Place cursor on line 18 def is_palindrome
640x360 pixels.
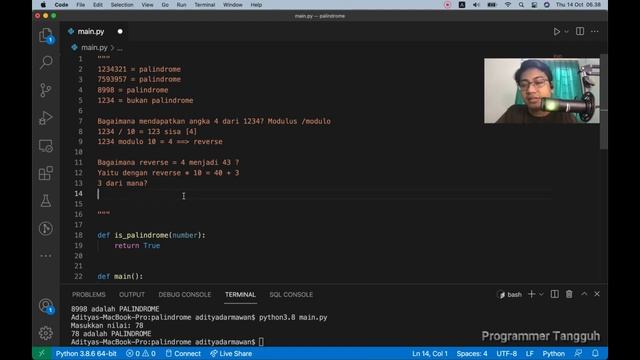[x=151, y=235]
